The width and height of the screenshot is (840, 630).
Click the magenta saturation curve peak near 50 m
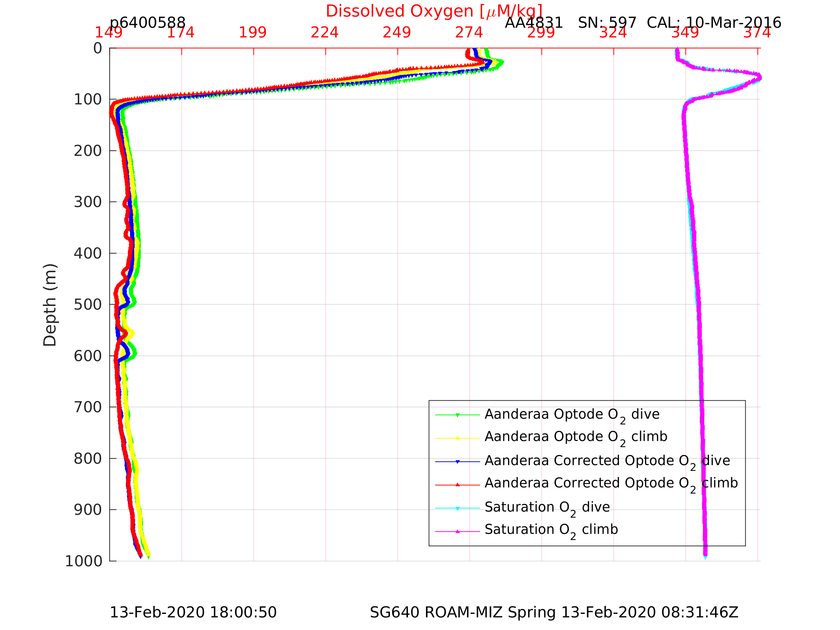(759, 78)
